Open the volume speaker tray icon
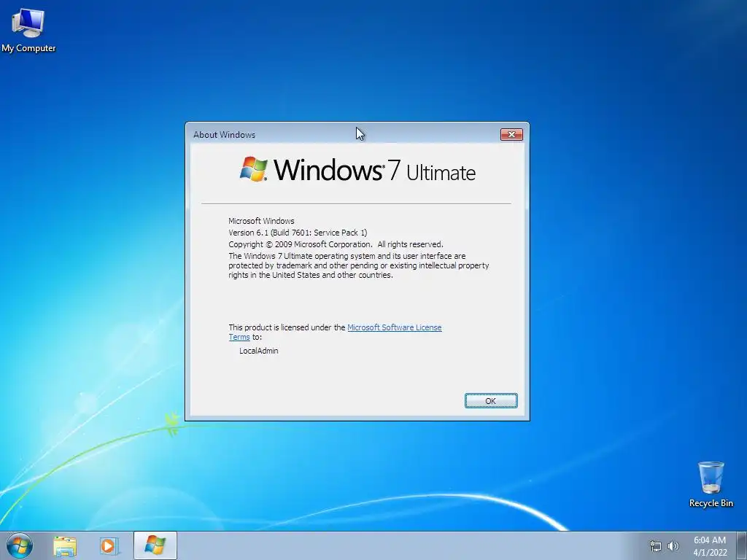Image resolution: width=747 pixels, height=560 pixels. (673, 546)
